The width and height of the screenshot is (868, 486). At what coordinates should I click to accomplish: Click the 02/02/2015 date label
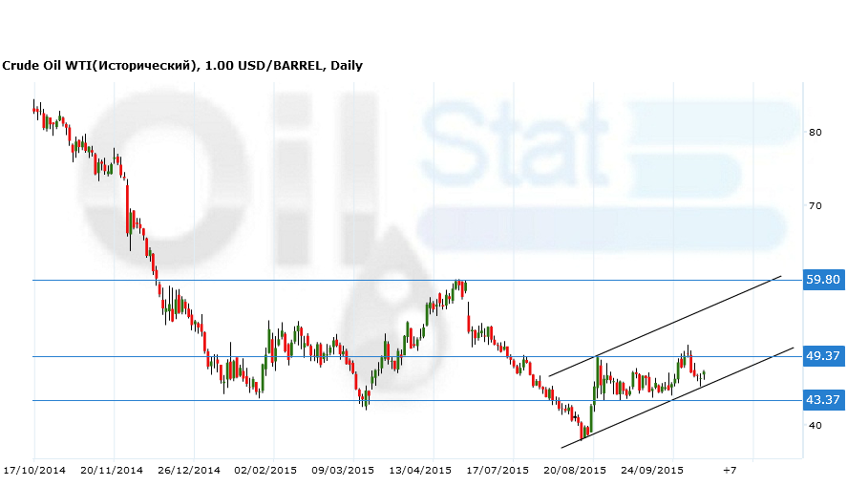point(265,471)
